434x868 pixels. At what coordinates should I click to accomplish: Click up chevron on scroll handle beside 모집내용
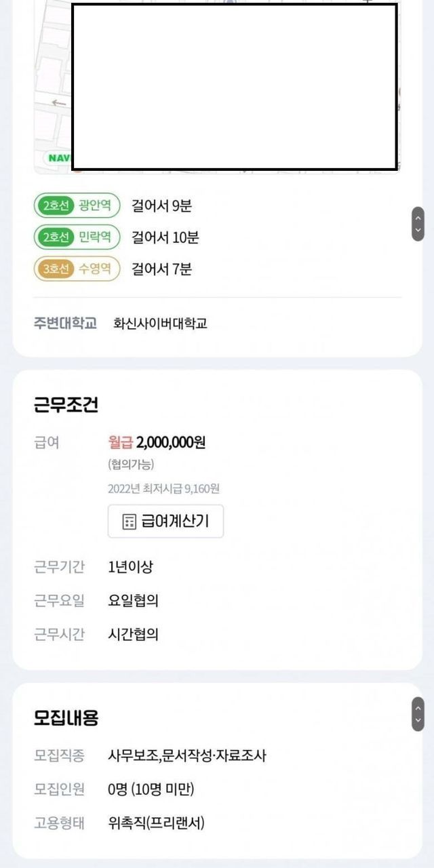click(418, 707)
